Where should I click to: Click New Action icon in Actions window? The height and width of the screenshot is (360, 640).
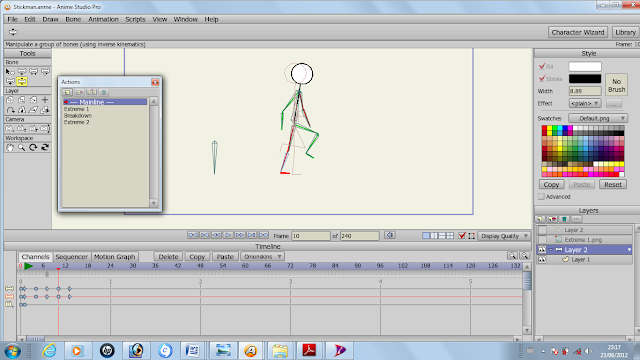pos(67,92)
